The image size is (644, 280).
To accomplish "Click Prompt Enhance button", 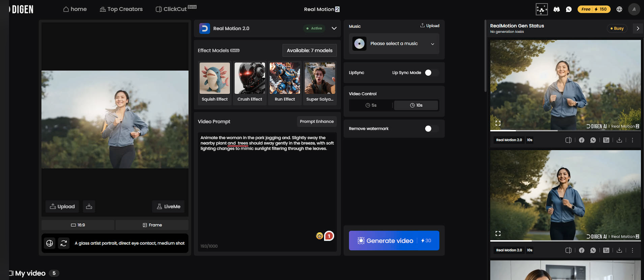I will (317, 122).
